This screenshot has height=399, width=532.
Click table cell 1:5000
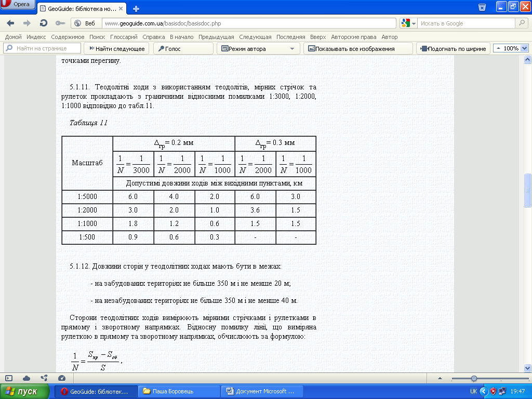click(x=87, y=196)
